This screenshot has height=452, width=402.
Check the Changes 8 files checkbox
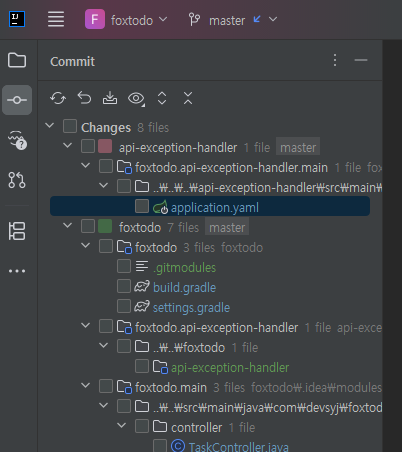click(x=70, y=127)
